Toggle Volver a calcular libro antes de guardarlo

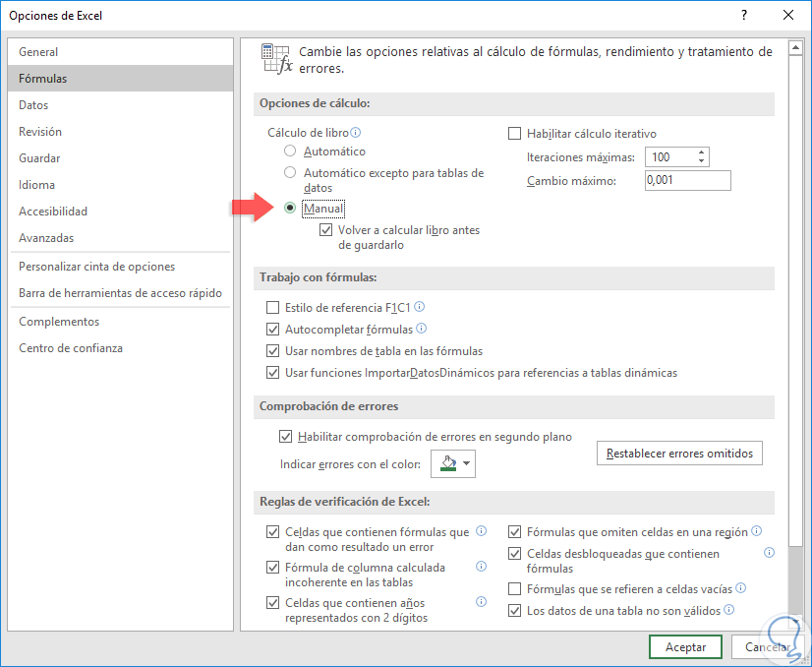pos(325,229)
